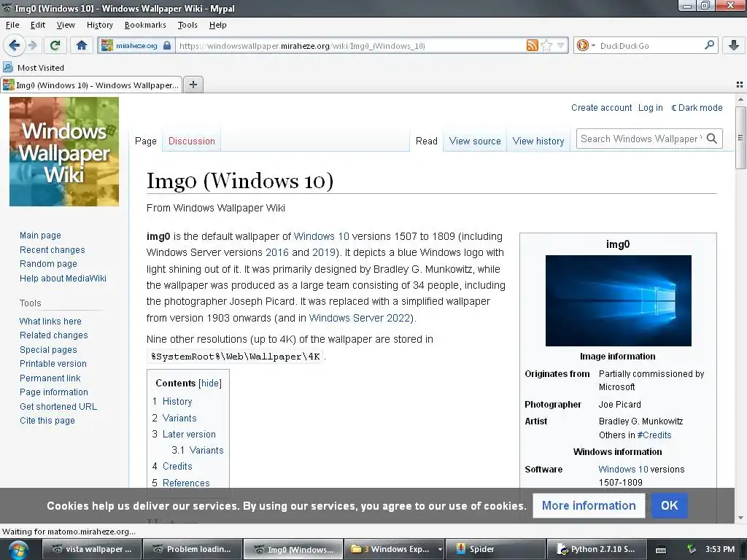
Task: Click What links here
Action: (x=50, y=321)
